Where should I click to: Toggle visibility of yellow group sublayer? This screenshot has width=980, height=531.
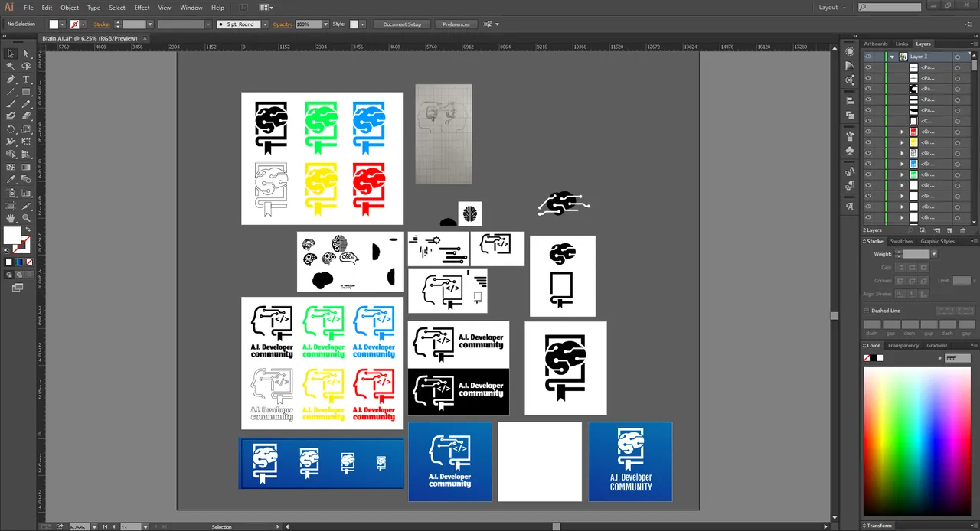click(868, 142)
